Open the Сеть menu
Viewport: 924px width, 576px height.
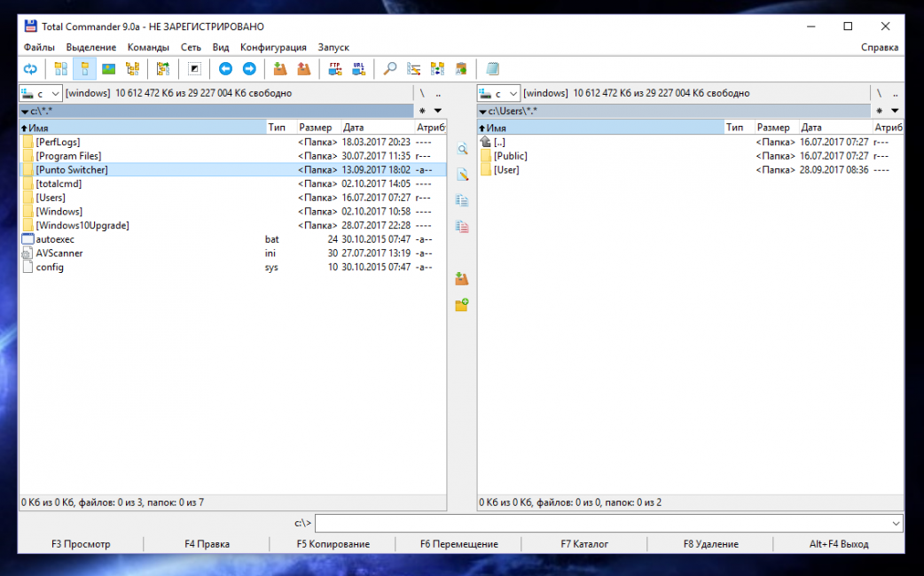pyautogui.click(x=191, y=47)
